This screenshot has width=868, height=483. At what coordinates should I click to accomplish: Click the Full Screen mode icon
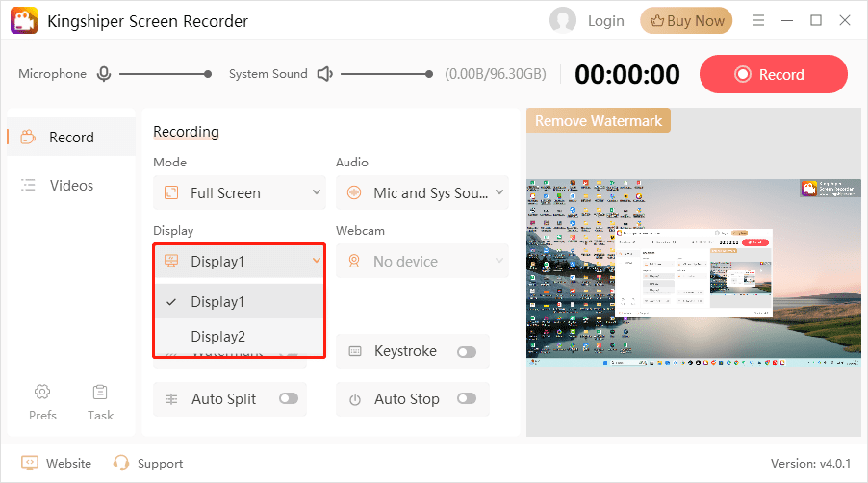pyautogui.click(x=171, y=192)
